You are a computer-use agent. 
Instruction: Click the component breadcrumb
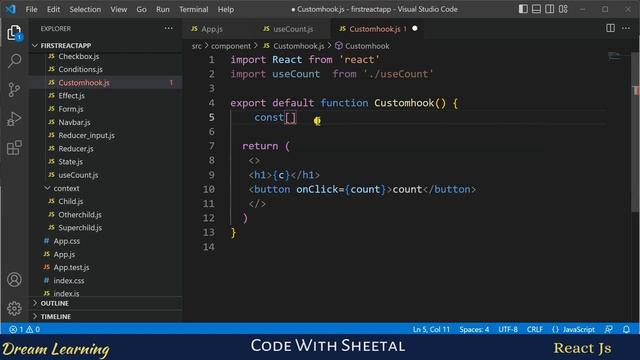tap(231, 46)
